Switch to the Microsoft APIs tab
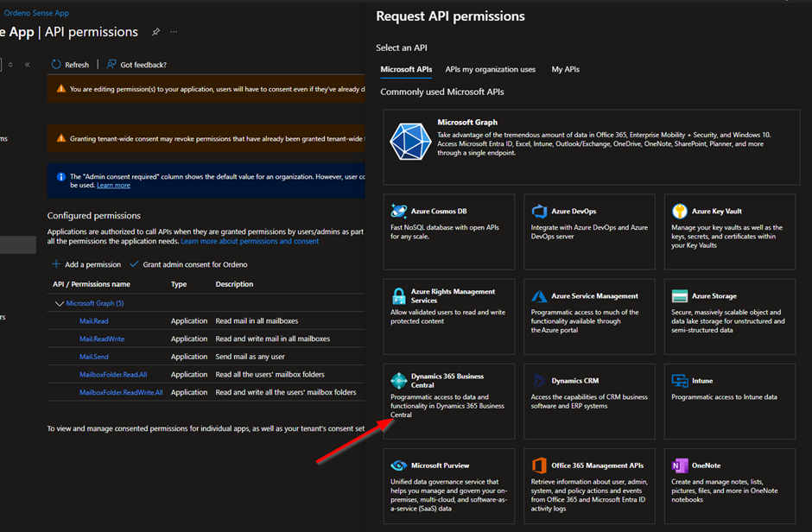Screen dimensions: 812x532 (x=406, y=69)
